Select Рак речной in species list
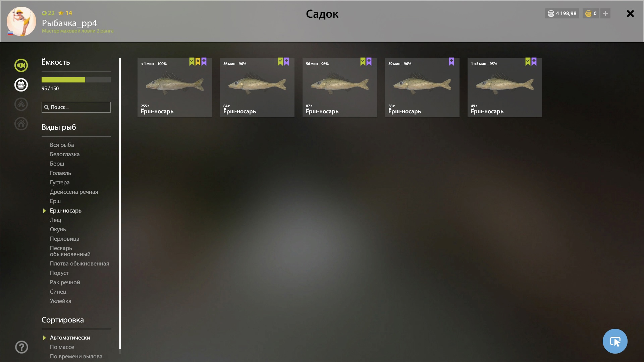Viewport: 644px width, 362px height. 65,282
